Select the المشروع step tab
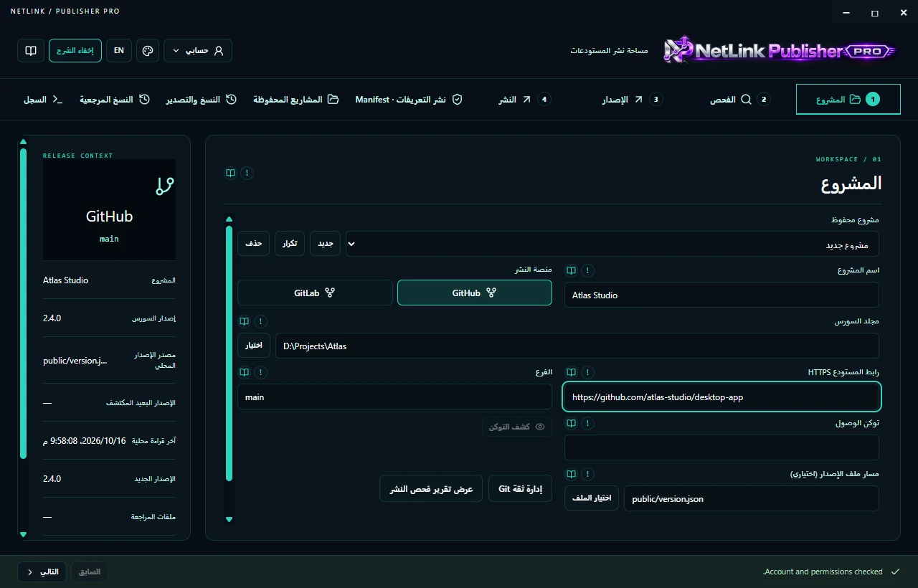Image resolution: width=918 pixels, height=588 pixels. (x=848, y=100)
